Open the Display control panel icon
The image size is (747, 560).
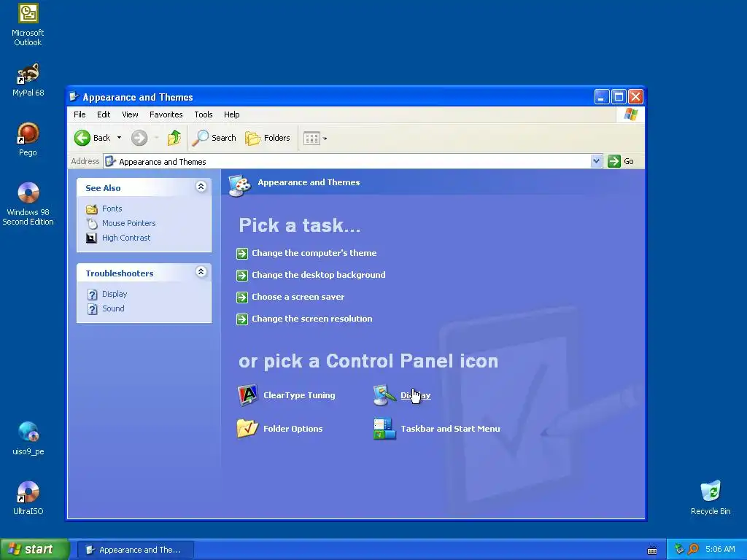click(385, 395)
